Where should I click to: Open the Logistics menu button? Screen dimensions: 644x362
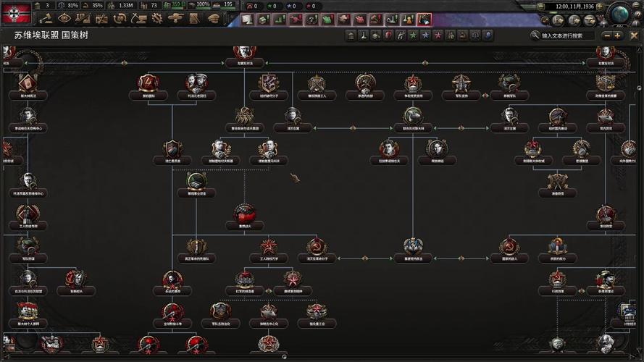point(194,19)
